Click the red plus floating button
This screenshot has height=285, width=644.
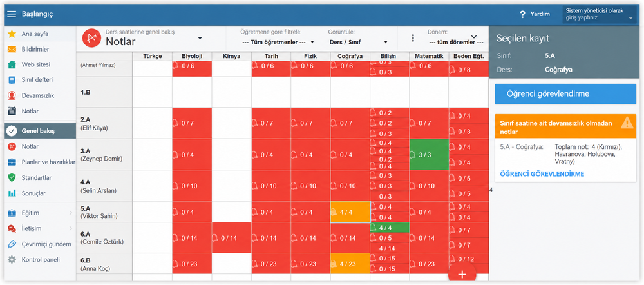pos(462,274)
